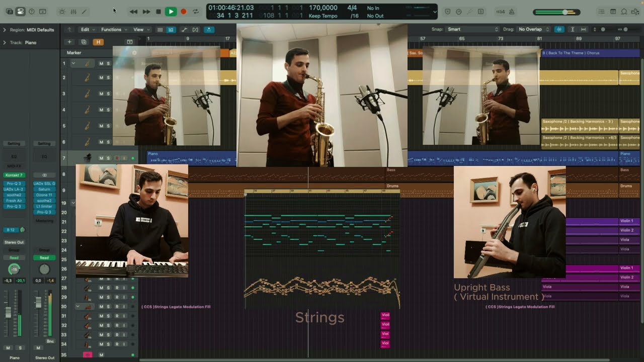The height and width of the screenshot is (362, 644).
Task: Add a new track with plus button
Action: (x=69, y=42)
